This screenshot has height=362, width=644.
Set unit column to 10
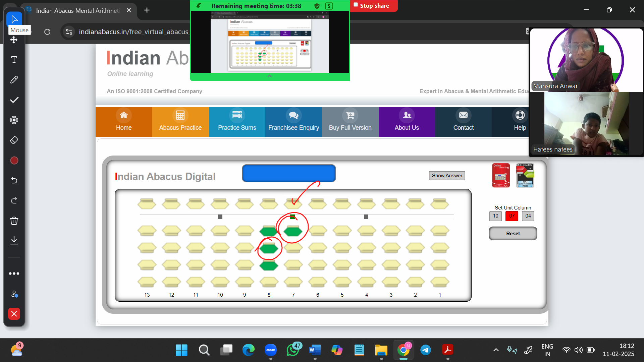495,216
